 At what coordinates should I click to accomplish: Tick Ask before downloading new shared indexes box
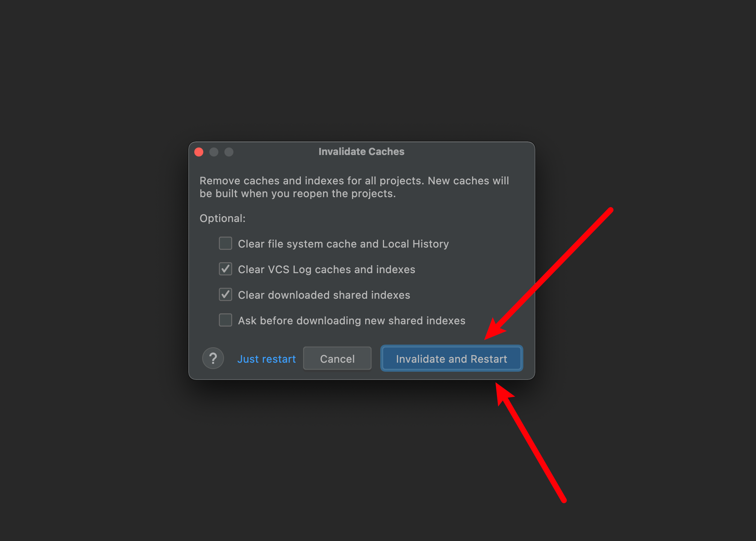226,320
